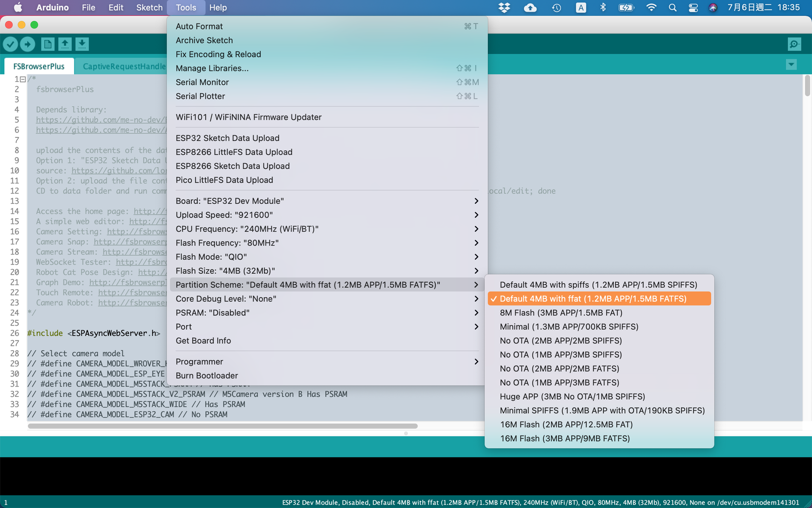This screenshot has height=508, width=812.
Task: Select checked Default 4MB with ffat scheme
Action: pyautogui.click(x=599, y=299)
